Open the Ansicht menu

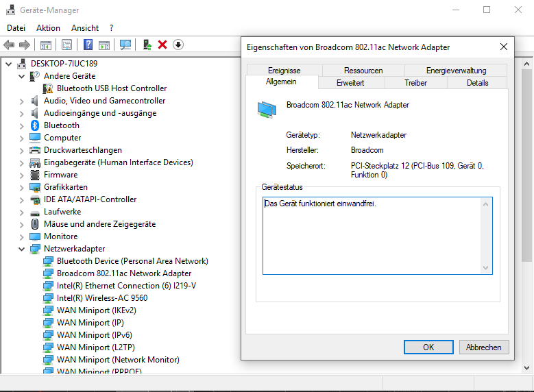85,28
